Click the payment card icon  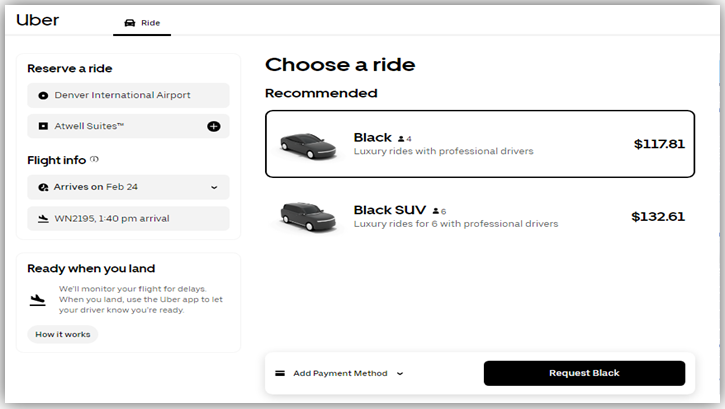(x=280, y=373)
